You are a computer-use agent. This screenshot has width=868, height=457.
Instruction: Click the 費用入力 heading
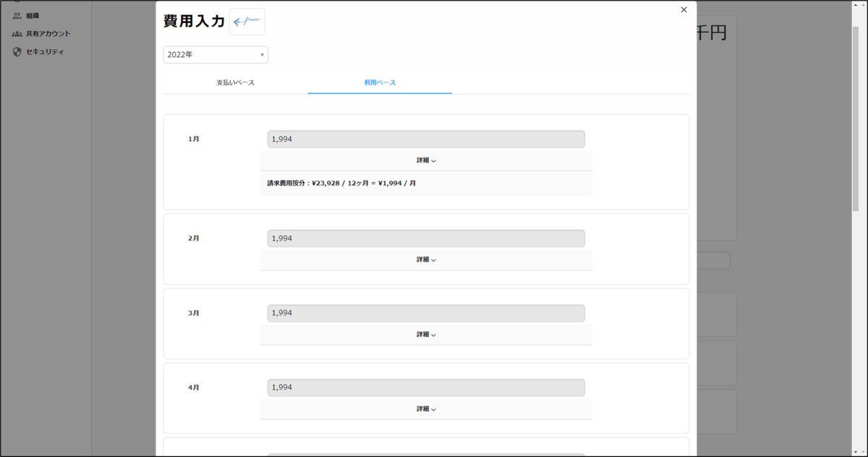tap(194, 22)
